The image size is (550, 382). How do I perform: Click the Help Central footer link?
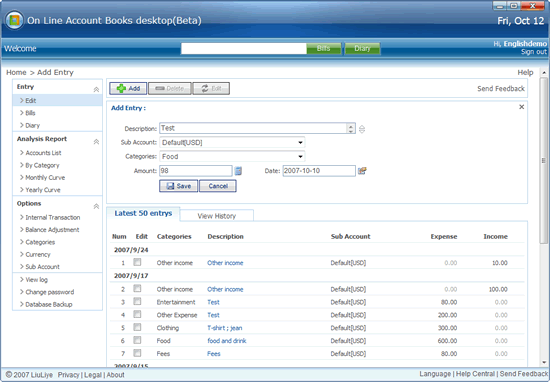(x=475, y=374)
